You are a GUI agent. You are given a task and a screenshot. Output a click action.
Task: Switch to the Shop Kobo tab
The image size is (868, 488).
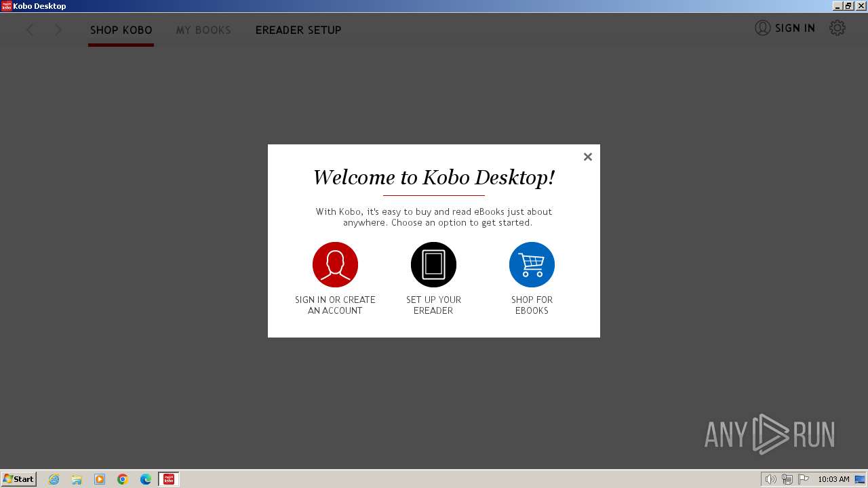[121, 30]
